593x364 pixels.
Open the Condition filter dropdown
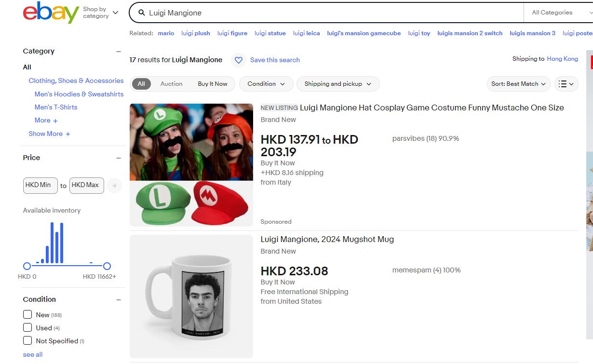click(266, 84)
